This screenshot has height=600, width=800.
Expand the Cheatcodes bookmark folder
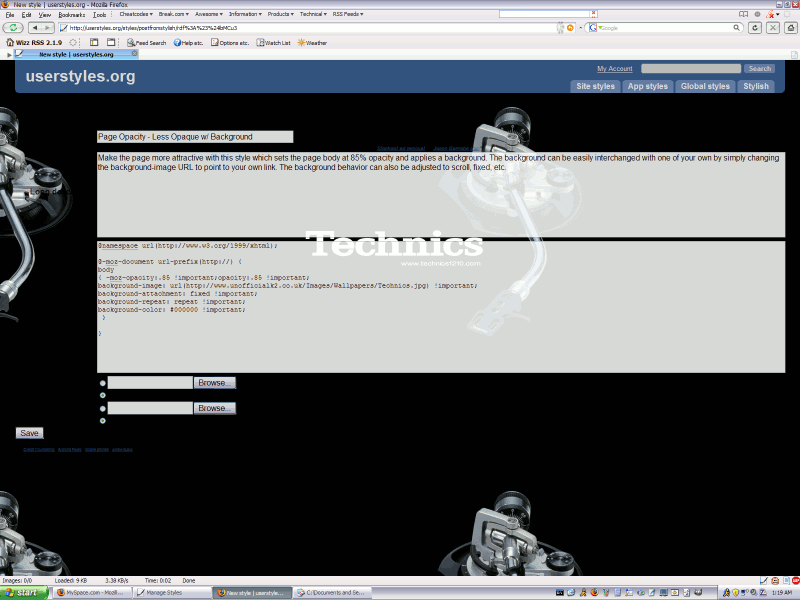click(x=136, y=14)
